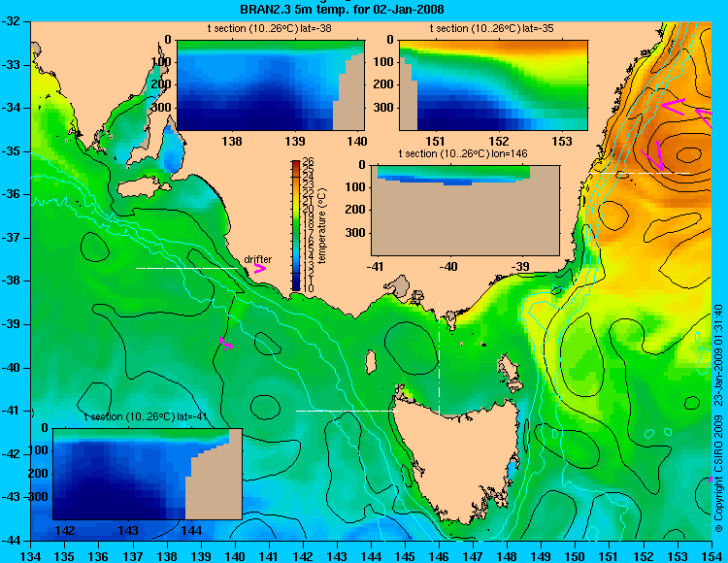This screenshot has height=563, width=728.
Task: Open the lat=-38 temperature section inset plot
Action: (x=271, y=85)
